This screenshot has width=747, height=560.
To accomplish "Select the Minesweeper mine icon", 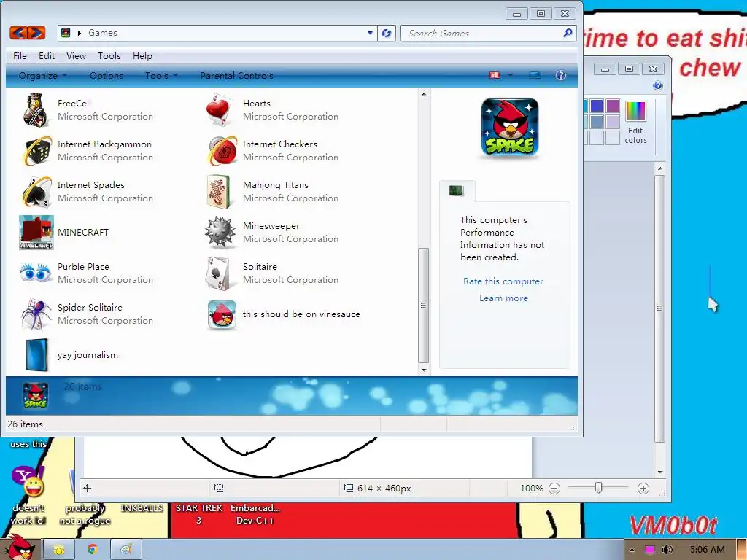I will click(220, 233).
